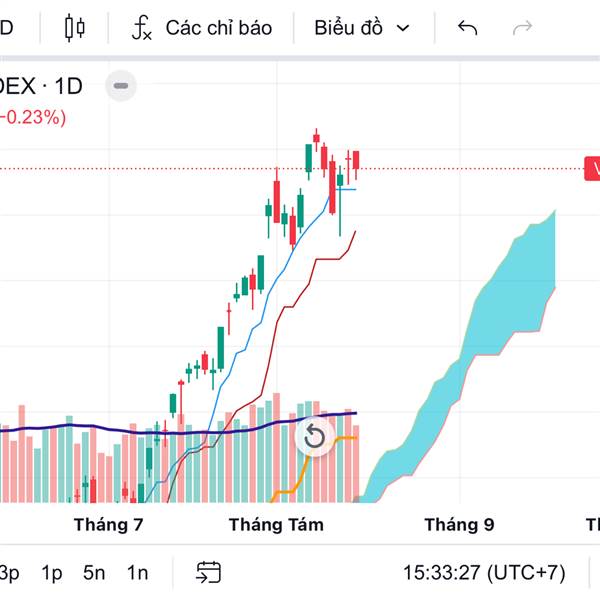Click the Tháng Tám time axis label

click(276, 524)
